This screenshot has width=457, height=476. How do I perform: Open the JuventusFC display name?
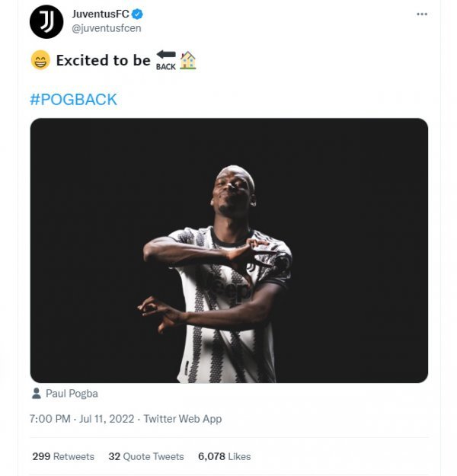(x=101, y=14)
